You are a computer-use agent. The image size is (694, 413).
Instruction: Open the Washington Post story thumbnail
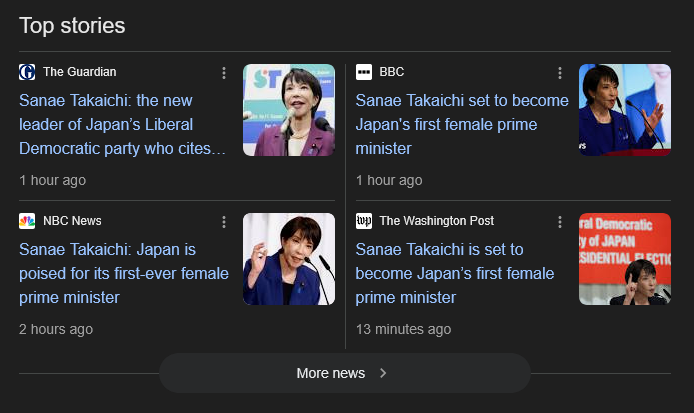(x=625, y=259)
